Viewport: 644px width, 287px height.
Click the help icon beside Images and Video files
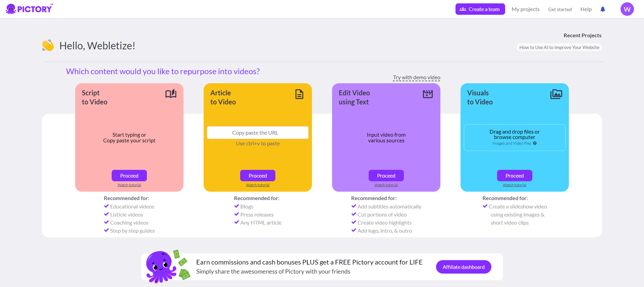tap(535, 143)
